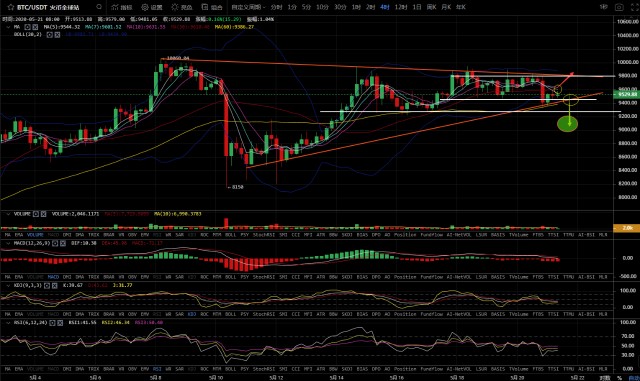The height and width of the screenshot is (381, 640).
Task: Open the 指标 indicators chart icon
Action: pos(115,7)
